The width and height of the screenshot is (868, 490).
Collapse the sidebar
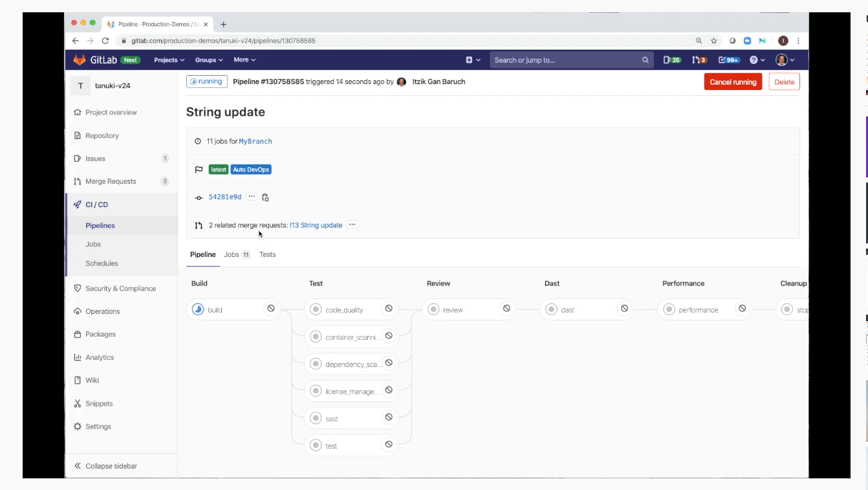click(105, 466)
